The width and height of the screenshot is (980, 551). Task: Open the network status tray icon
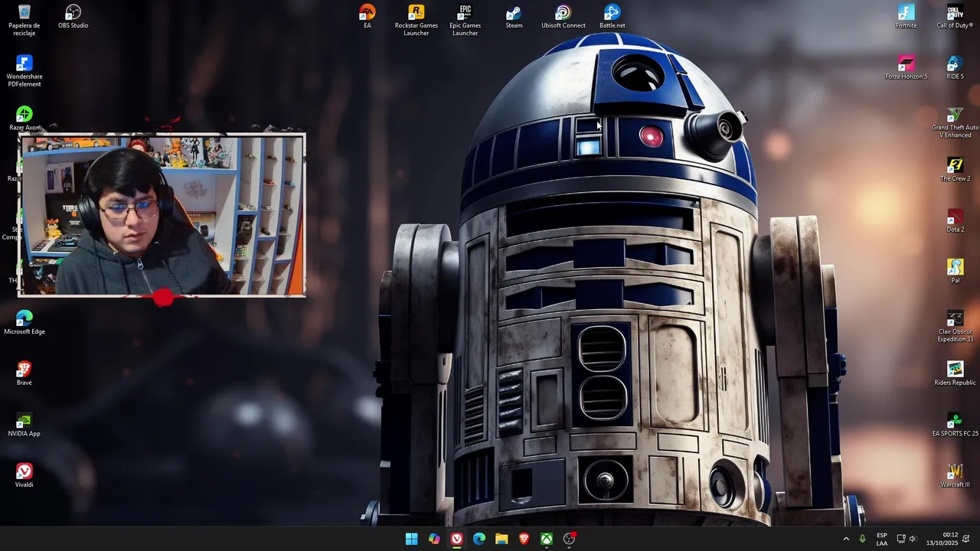901,539
